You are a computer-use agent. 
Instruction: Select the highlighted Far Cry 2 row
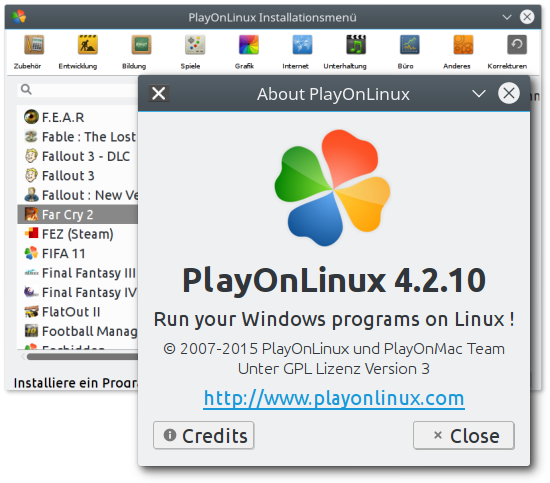(77, 214)
